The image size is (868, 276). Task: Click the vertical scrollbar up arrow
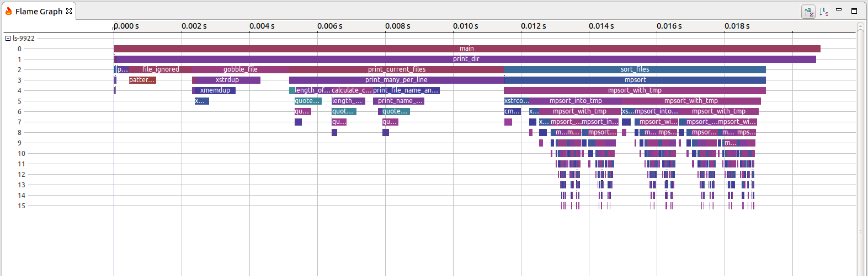(x=860, y=26)
